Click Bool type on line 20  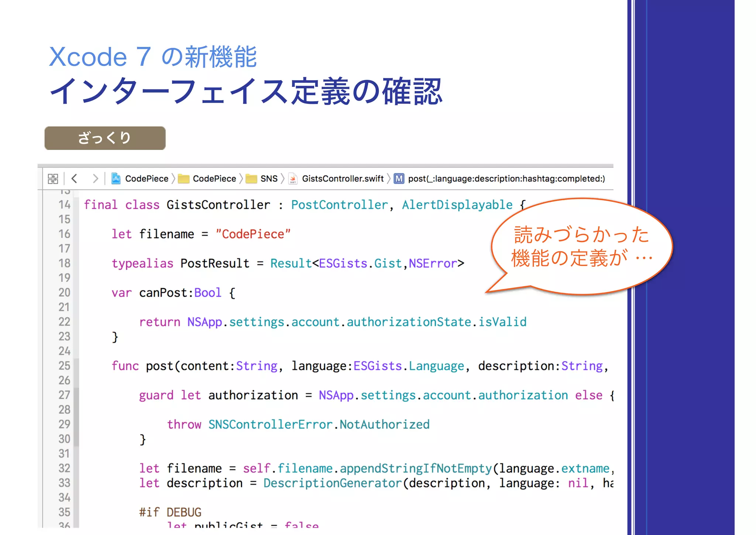pos(208,293)
